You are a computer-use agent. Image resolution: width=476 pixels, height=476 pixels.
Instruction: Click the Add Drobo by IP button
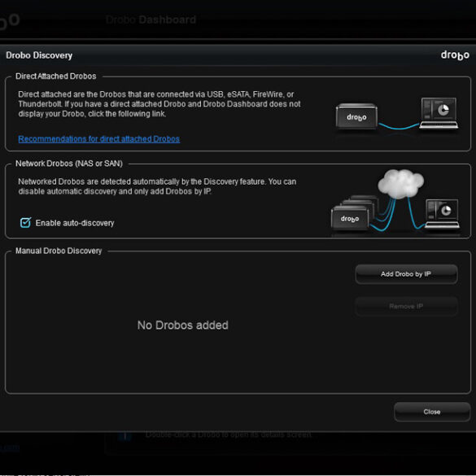tap(406, 274)
